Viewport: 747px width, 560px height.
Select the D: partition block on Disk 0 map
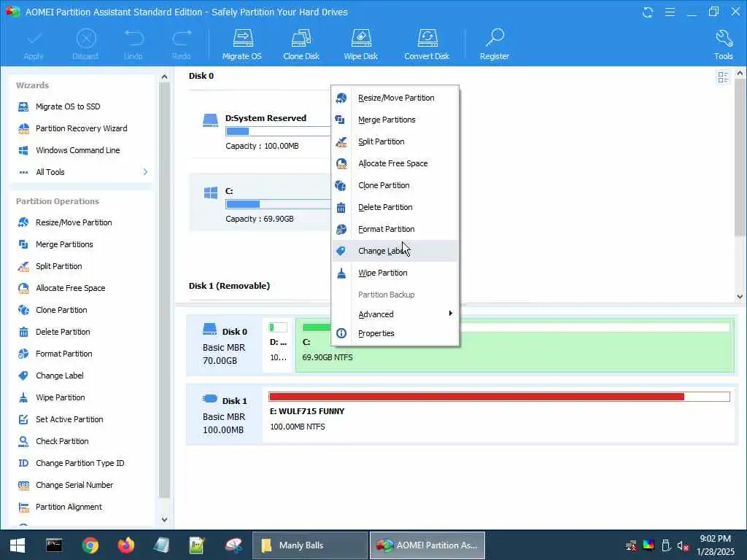pos(278,346)
